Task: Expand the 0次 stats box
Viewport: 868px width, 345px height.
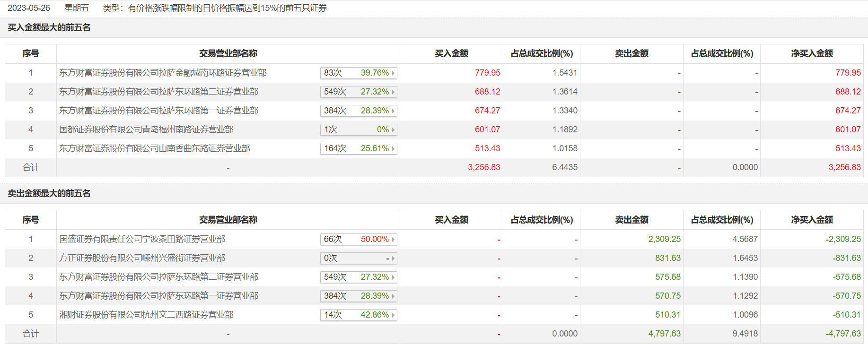Action: pyautogui.click(x=359, y=258)
